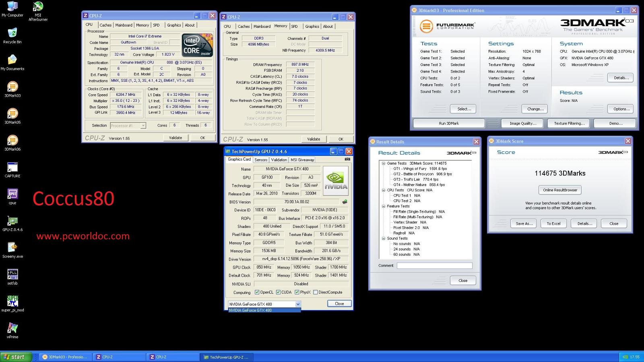
Task: Click system Details button in 3DMark03
Action: pyautogui.click(x=621, y=78)
